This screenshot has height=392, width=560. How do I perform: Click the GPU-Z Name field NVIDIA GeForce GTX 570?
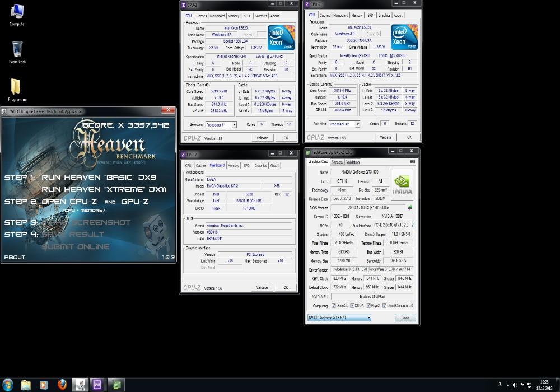(x=360, y=172)
